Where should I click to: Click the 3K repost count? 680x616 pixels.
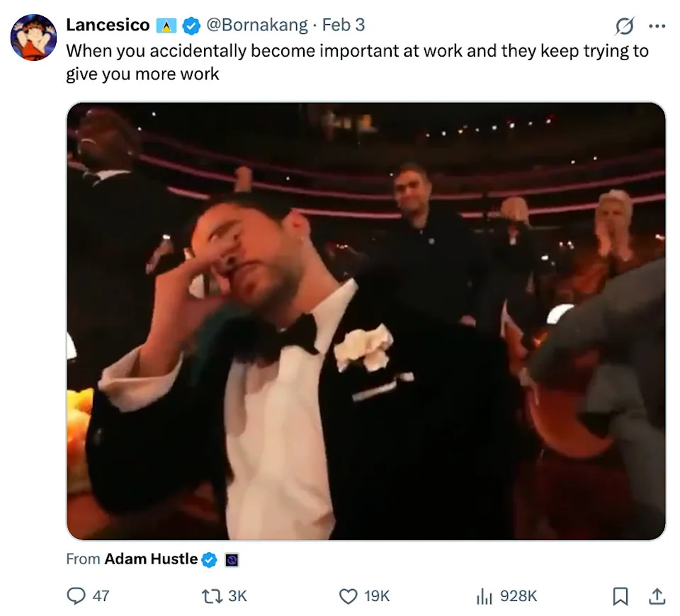click(x=237, y=596)
